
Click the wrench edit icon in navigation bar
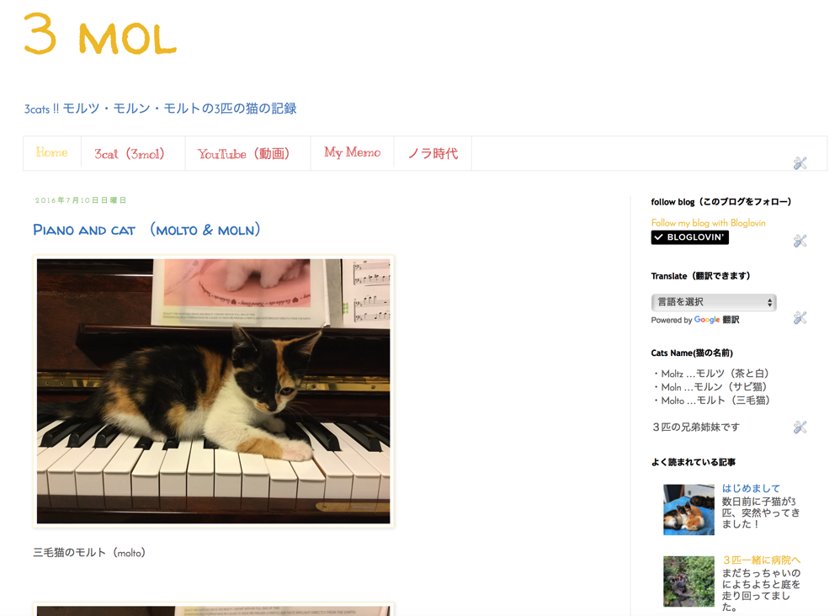point(800,163)
